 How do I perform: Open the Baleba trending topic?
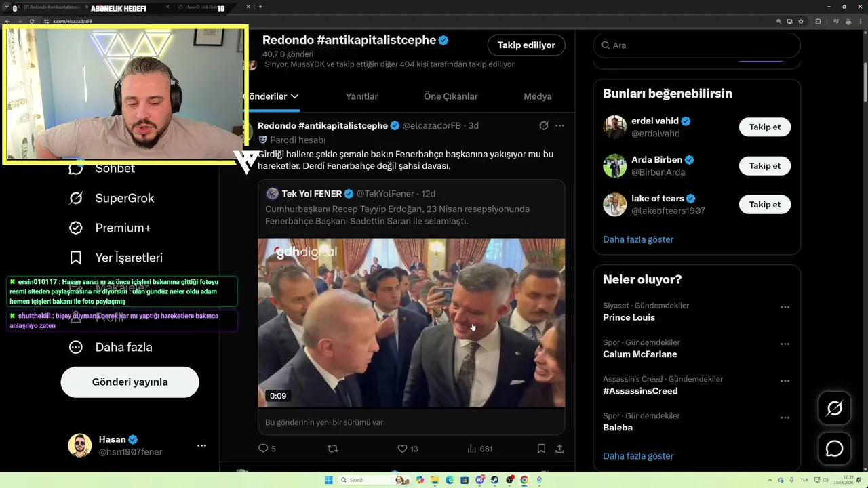(x=618, y=428)
